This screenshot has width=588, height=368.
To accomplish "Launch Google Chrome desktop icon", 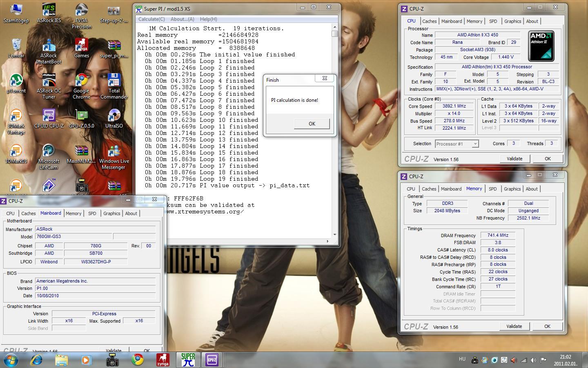I will (81, 86).
